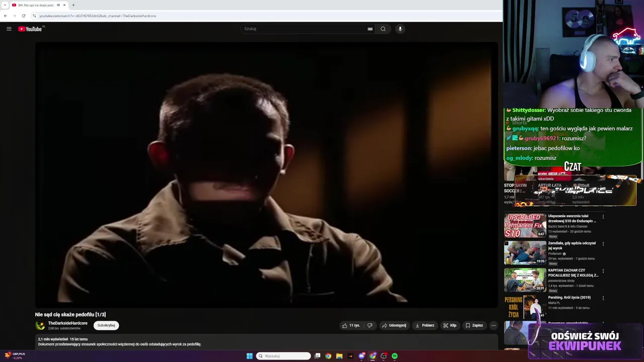The height and width of the screenshot is (362, 644).
Task: Open options menu for 'Zemdlała, gdy sędzia' video
Action: [x=603, y=244]
